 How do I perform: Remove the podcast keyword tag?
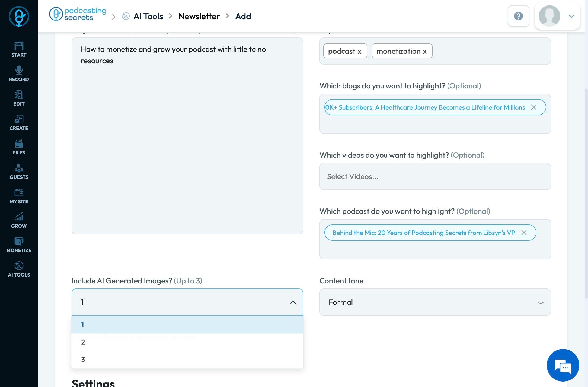click(x=359, y=51)
